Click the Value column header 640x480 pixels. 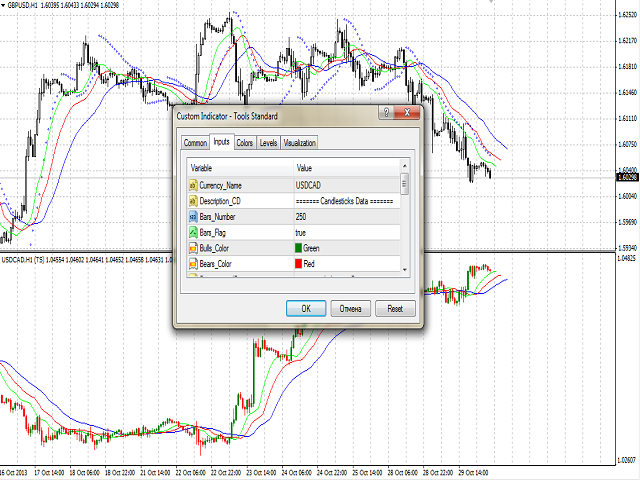coord(347,168)
